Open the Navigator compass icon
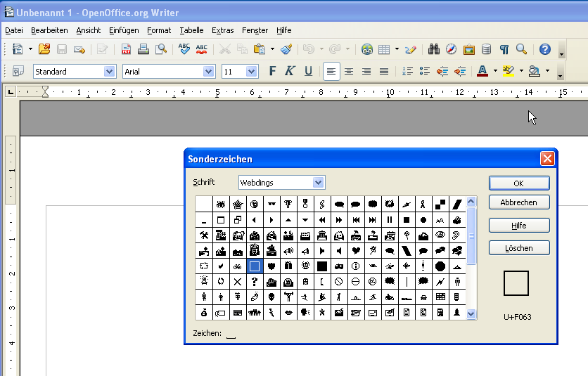 (x=451, y=49)
